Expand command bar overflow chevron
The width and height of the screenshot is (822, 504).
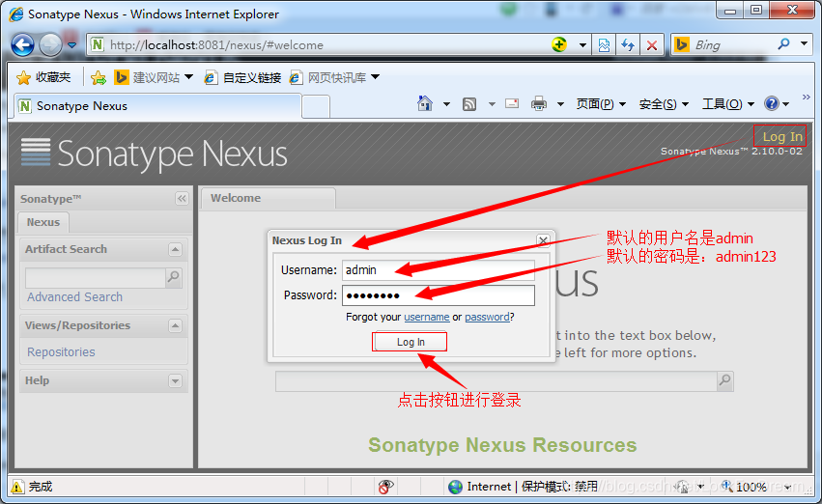coord(807,97)
